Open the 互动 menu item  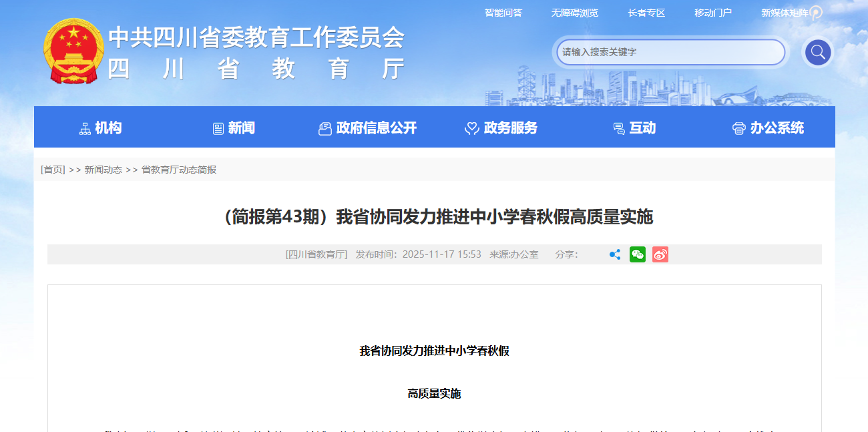[x=642, y=128]
